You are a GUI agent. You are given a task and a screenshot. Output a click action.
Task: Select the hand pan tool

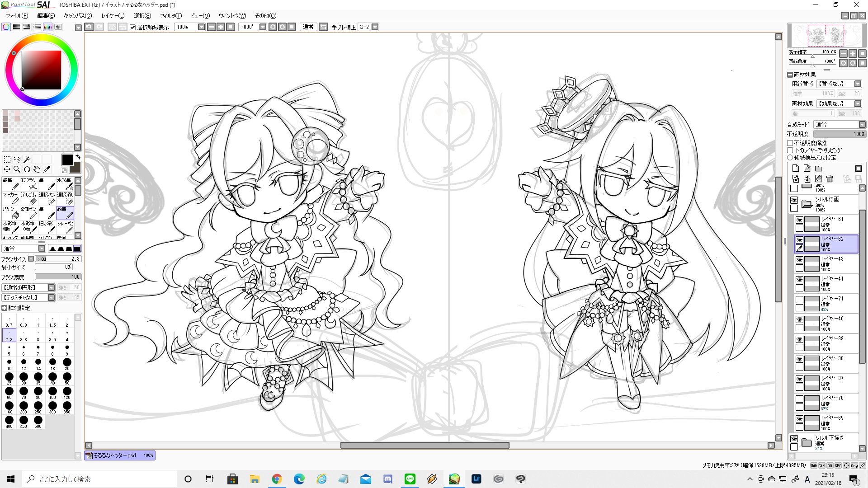tap(37, 169)
